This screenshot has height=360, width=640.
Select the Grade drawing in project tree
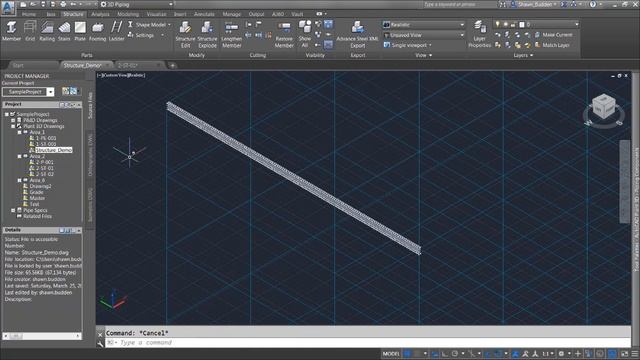tap(36, 192)
